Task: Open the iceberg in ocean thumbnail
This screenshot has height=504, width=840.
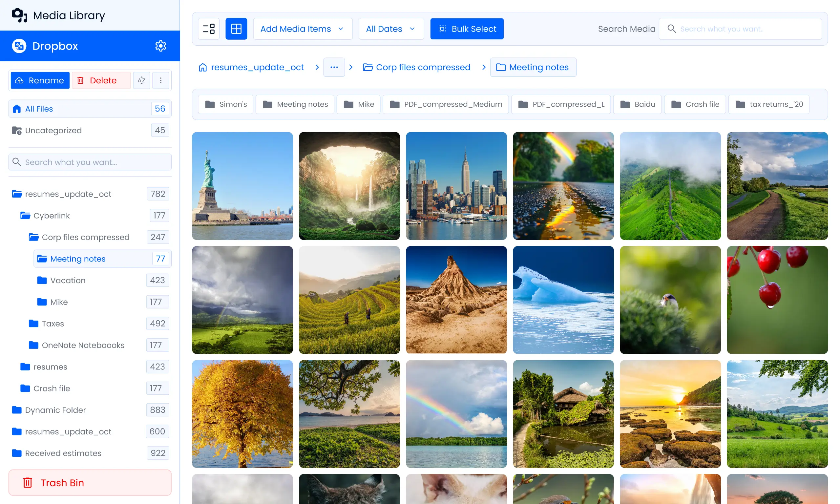Action: tap(563, 300)
